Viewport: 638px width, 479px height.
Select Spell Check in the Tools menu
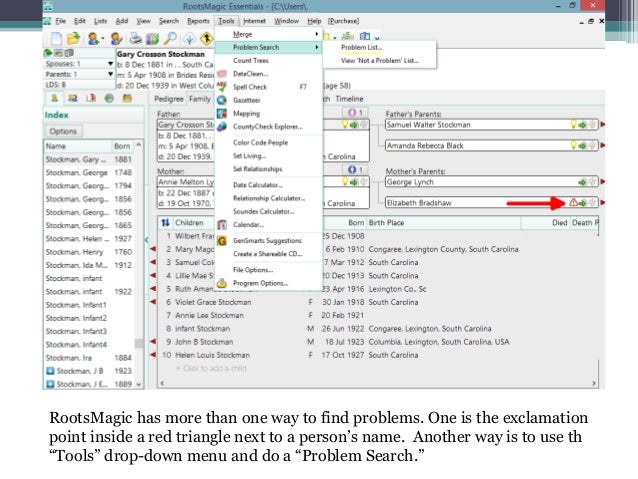(x=250, y=87)
